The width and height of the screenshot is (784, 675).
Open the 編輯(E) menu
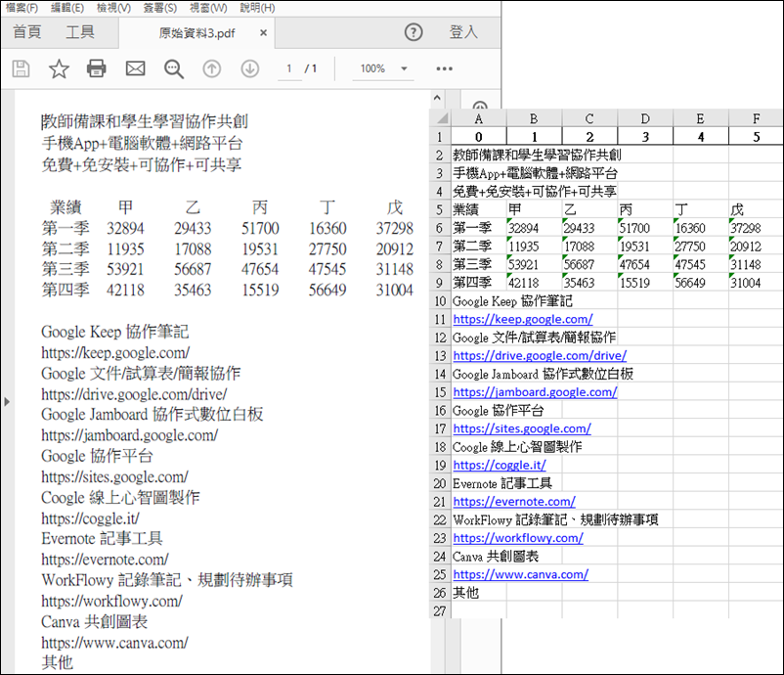click(x=67, y=8)
